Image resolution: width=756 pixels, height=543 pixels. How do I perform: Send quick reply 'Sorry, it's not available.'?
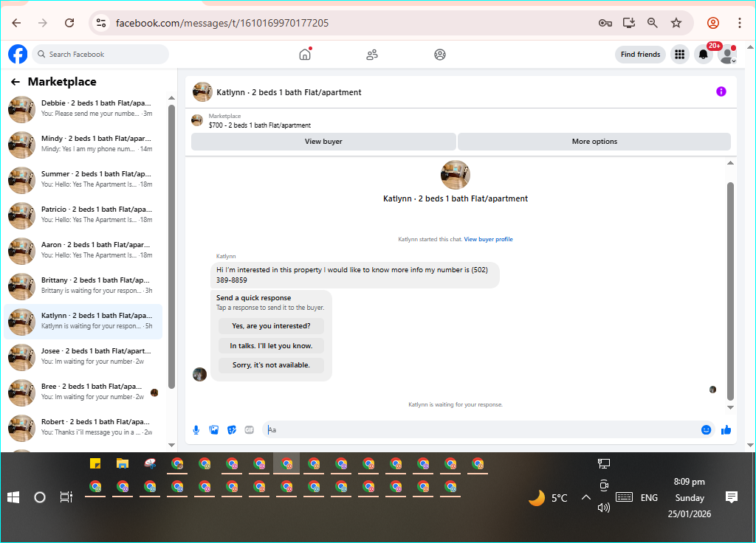(271, 364)
